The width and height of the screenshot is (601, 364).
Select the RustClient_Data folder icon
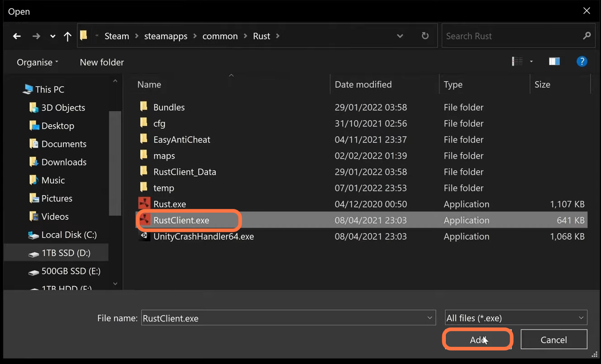[144, 171]
